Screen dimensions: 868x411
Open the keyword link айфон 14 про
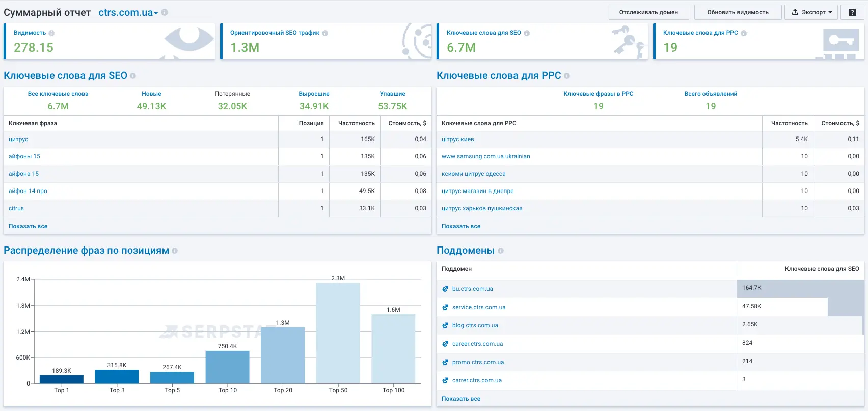[x=28, y=191]
